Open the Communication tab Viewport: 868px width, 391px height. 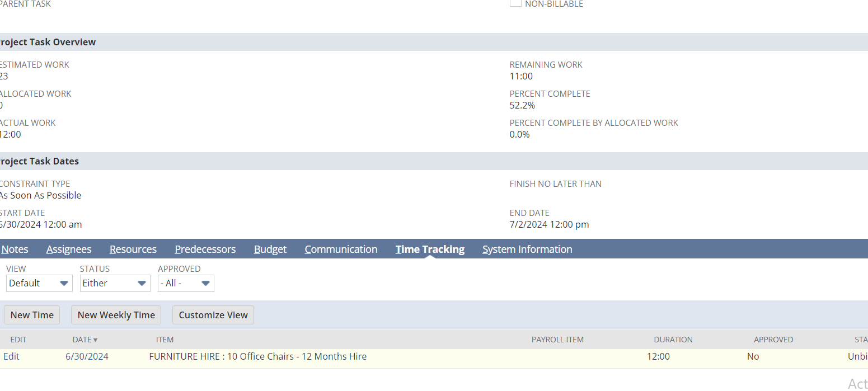[x=341, y=249]
